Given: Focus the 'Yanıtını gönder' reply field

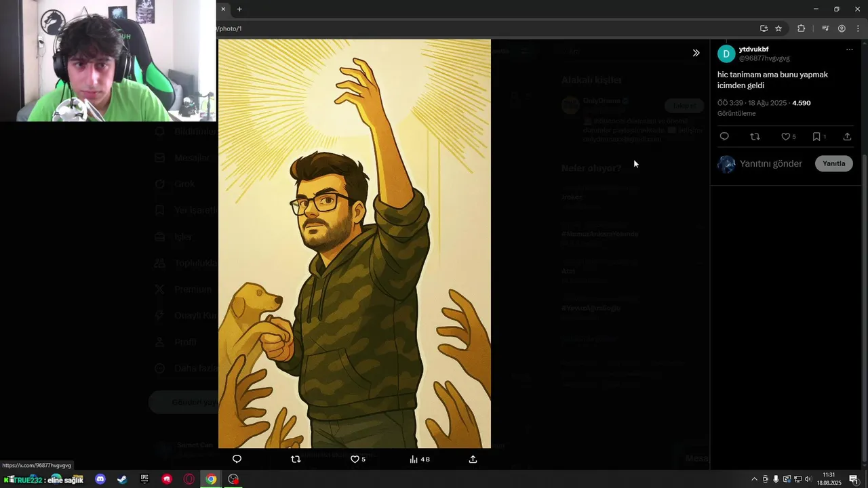Looking at the screenshot, I should [771, 163].
